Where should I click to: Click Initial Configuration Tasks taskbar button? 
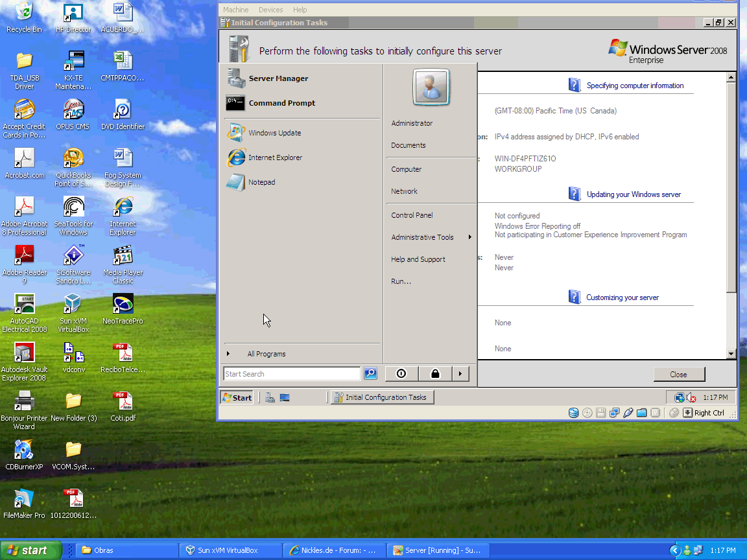coord(383,397)
